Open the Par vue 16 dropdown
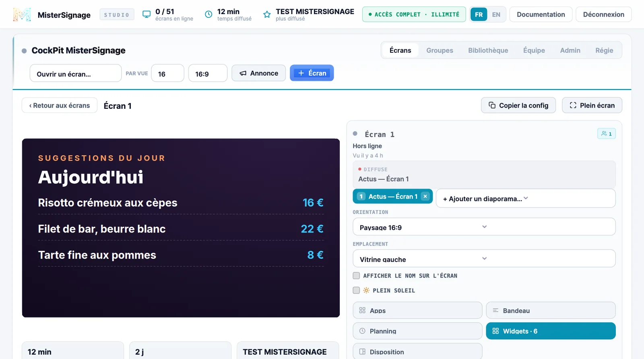The width and height of the screenshot is (644, 359). coord(167,73)
